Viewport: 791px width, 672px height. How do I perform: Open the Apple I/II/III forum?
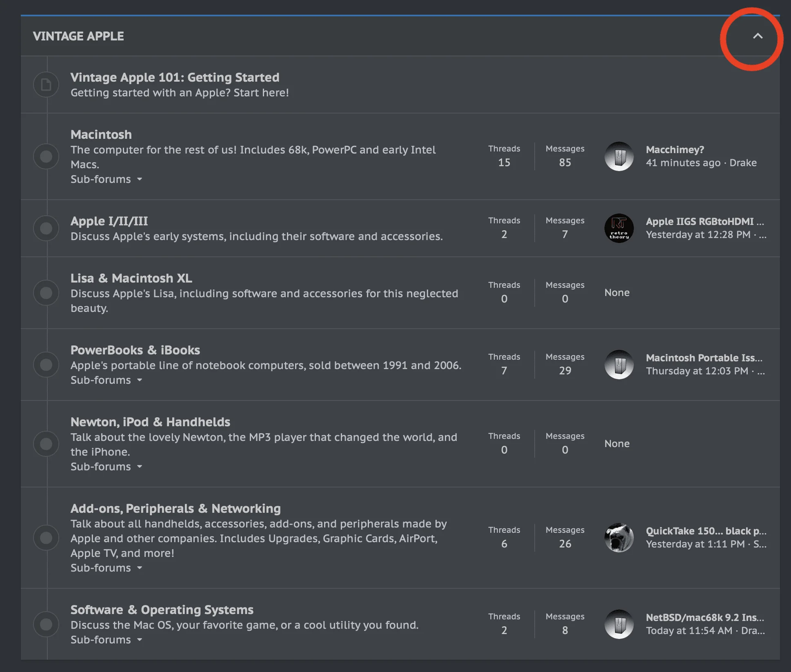(109, 221)
